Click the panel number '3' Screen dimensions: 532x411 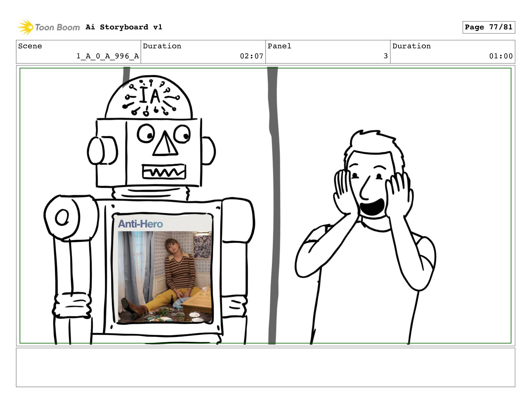click(386, 56)
